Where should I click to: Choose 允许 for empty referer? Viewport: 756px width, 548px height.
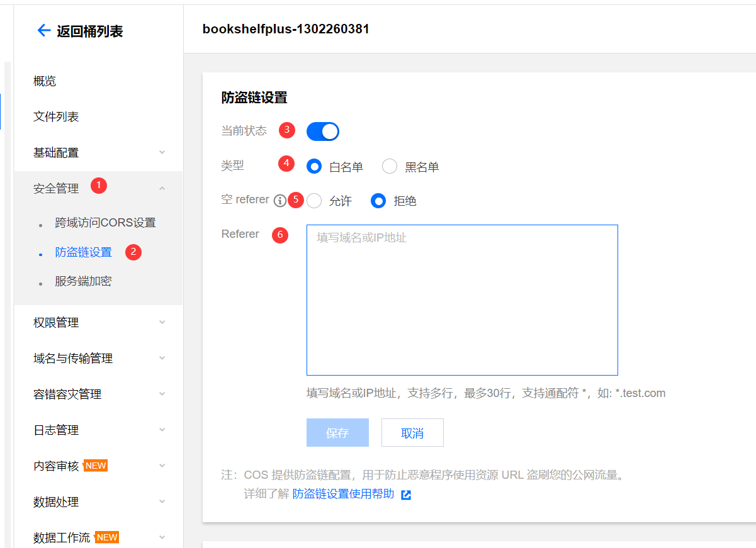(314, 201)
